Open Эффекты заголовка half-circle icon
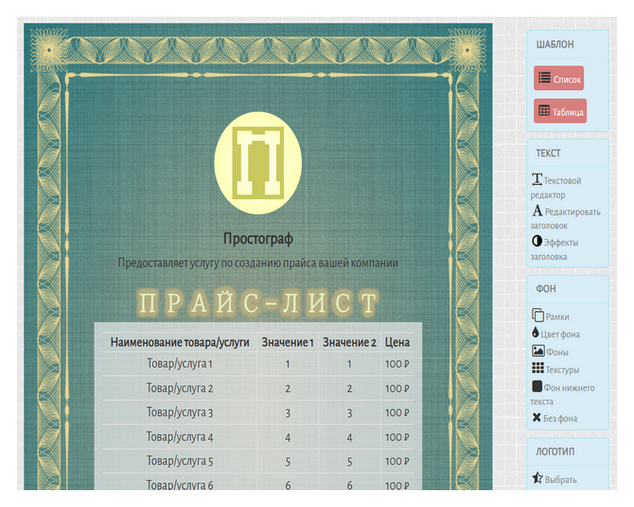 (537, 241)
